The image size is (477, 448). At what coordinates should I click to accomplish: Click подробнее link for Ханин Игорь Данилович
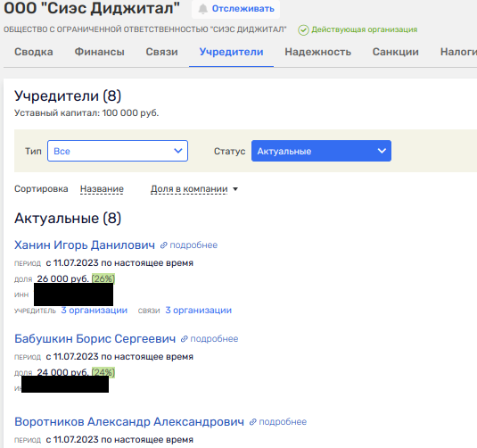coord(193,245)
